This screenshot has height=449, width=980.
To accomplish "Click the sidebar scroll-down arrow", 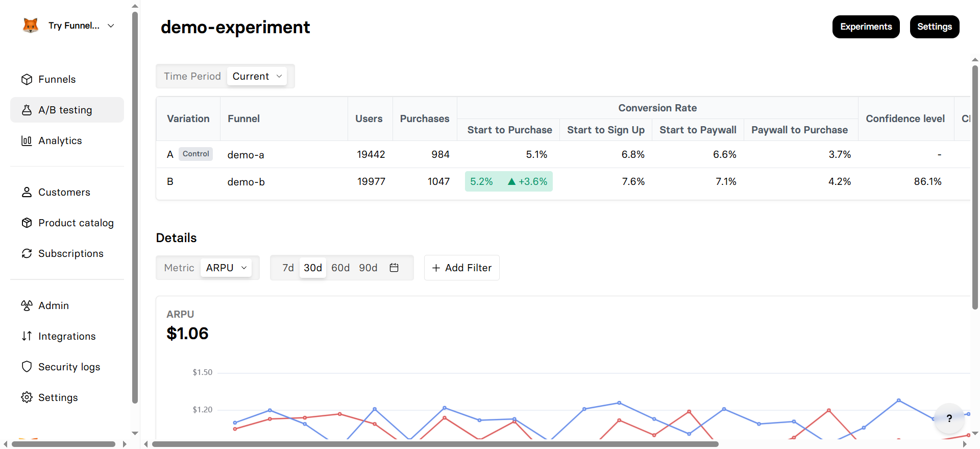I will tap(135, 433).
